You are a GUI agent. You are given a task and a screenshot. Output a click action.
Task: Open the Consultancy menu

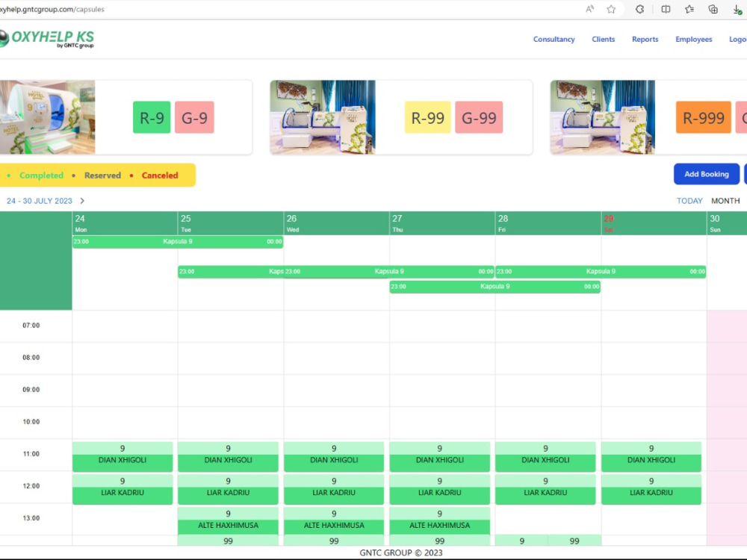point(554,39)
